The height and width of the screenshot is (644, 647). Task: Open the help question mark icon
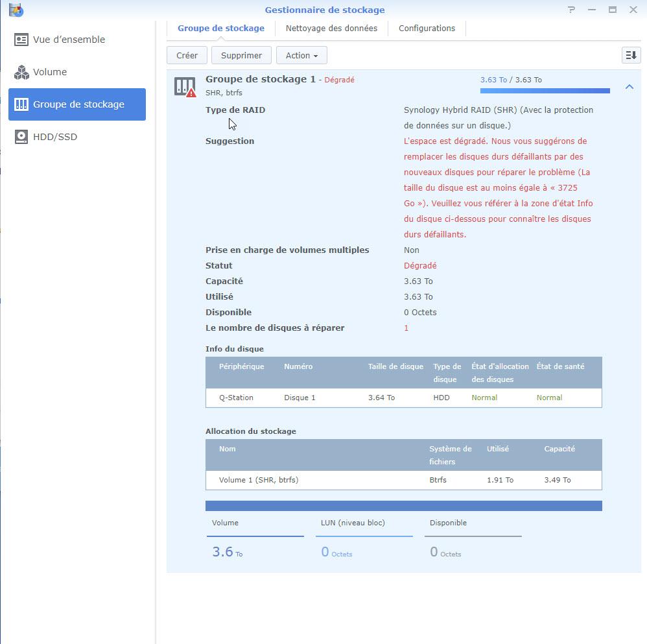(x=571, y=10)
